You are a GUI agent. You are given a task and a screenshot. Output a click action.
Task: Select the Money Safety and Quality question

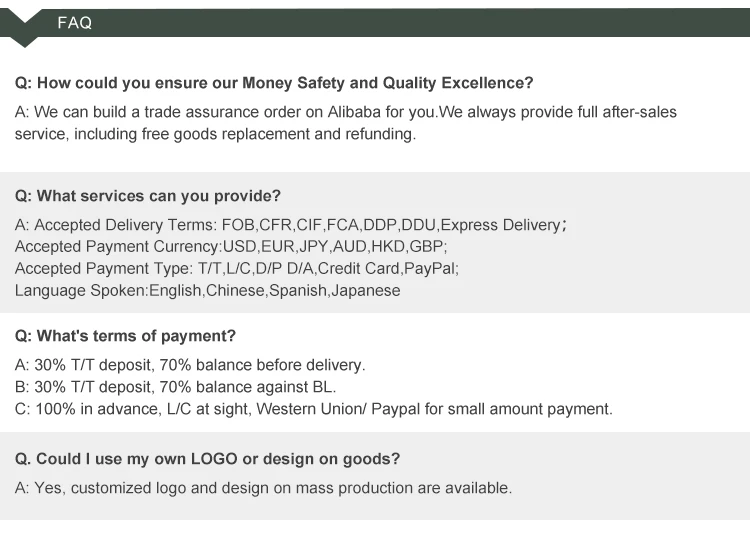point(274,83)
